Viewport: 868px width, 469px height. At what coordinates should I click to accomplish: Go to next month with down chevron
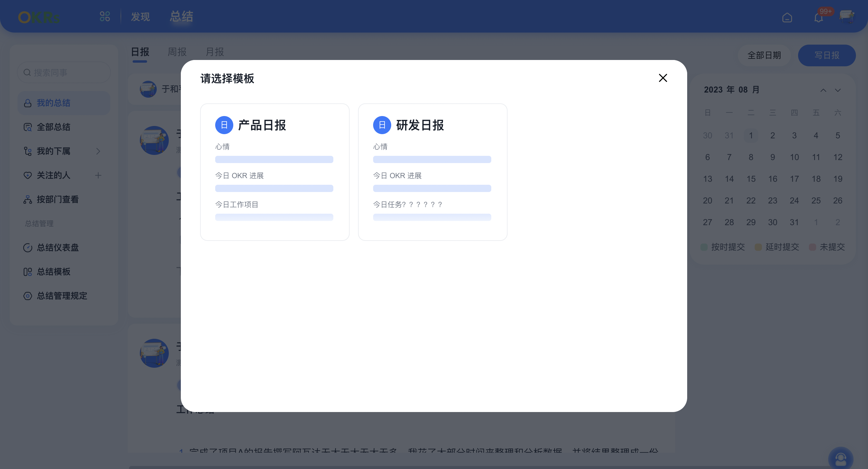coord(838,90)
